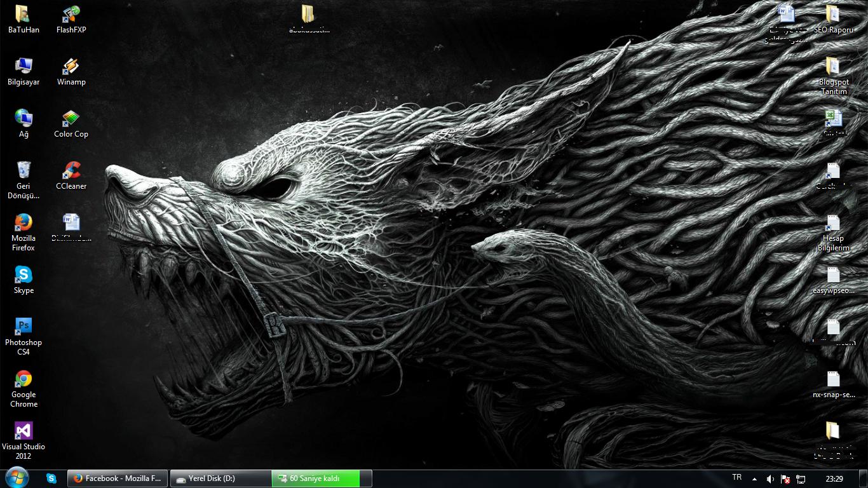868x488 pixels.
Task: Launch the FlashFXP shortcut
Action: click(x=71, y=19)
